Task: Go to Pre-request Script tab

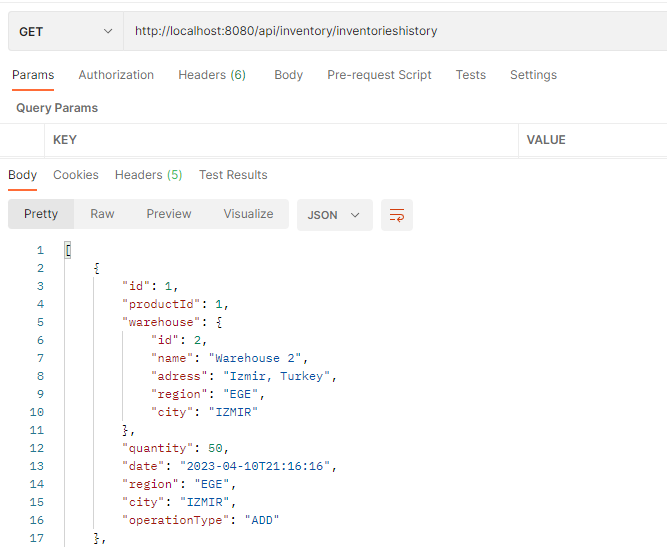Action: coord(379,75)
